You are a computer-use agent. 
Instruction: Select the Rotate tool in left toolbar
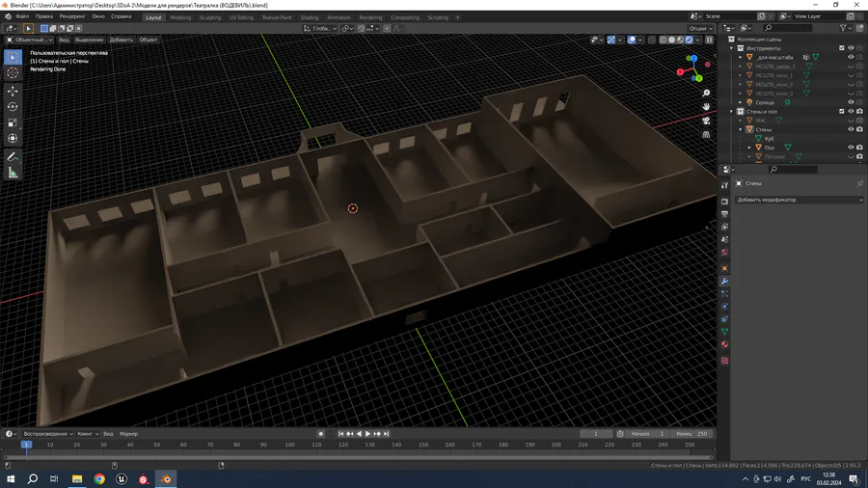point(13,106)
